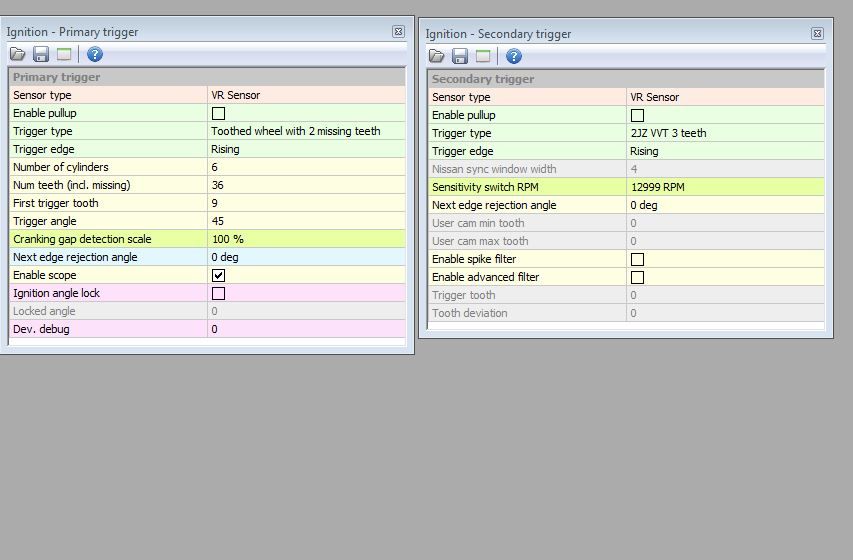Viewport: 853px width, 560px height.
Task: Click save icon in Primary trigger window
Action: (x=41, y=54)
